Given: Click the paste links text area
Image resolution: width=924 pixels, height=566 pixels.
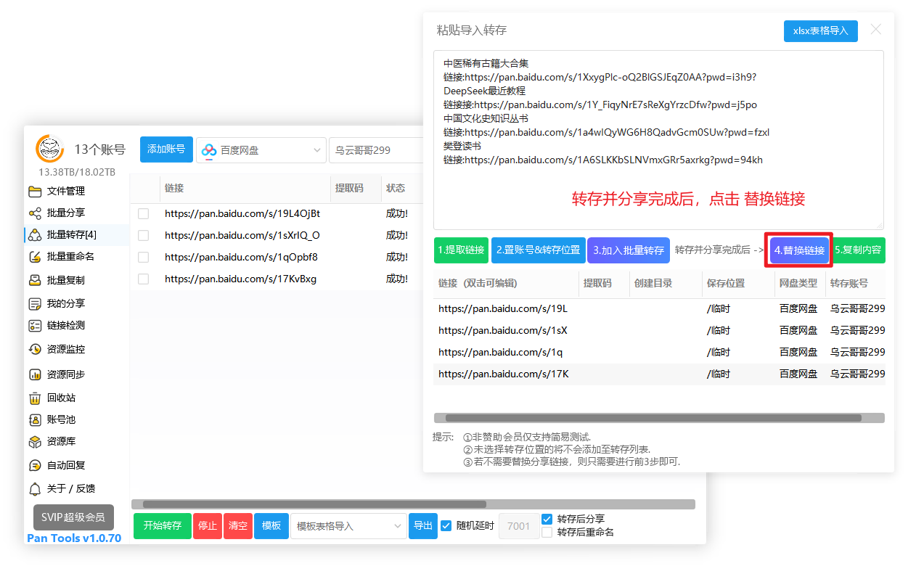Looking at the screenshot, I should [x=658, y=140].
